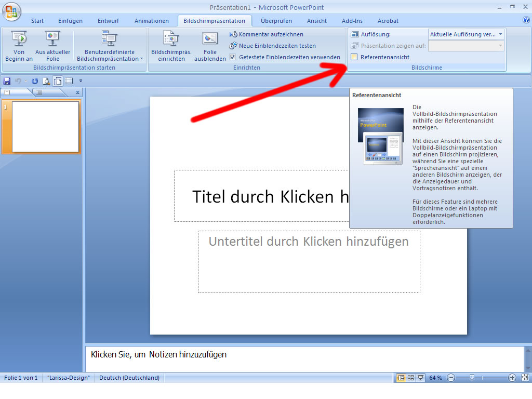Open PowerPoint help question-mark icon
Image resolution: width=532 pixels, height=399 pixels.
point(526,20)
